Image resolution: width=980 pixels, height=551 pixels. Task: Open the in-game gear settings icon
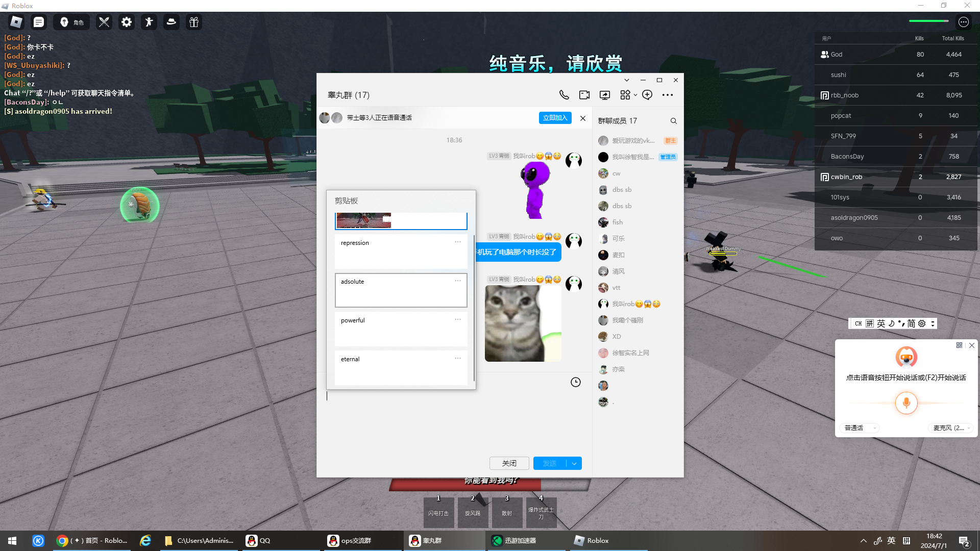point(127,22)
